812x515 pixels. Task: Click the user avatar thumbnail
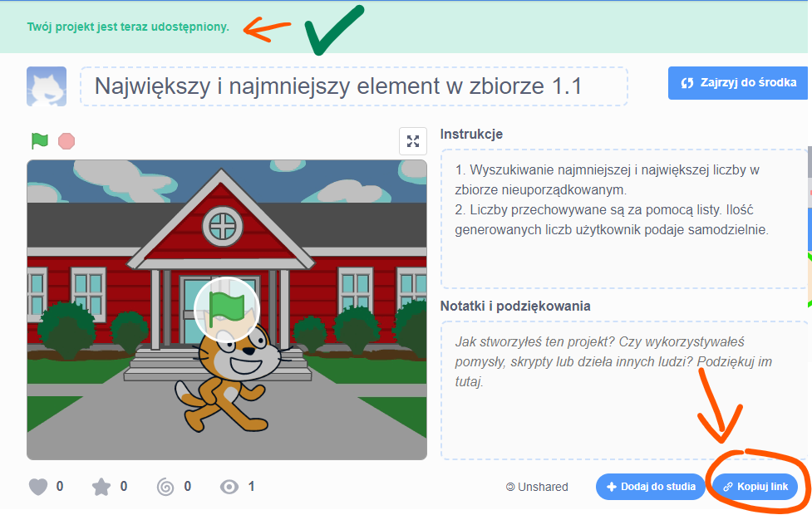click(47, 86)
